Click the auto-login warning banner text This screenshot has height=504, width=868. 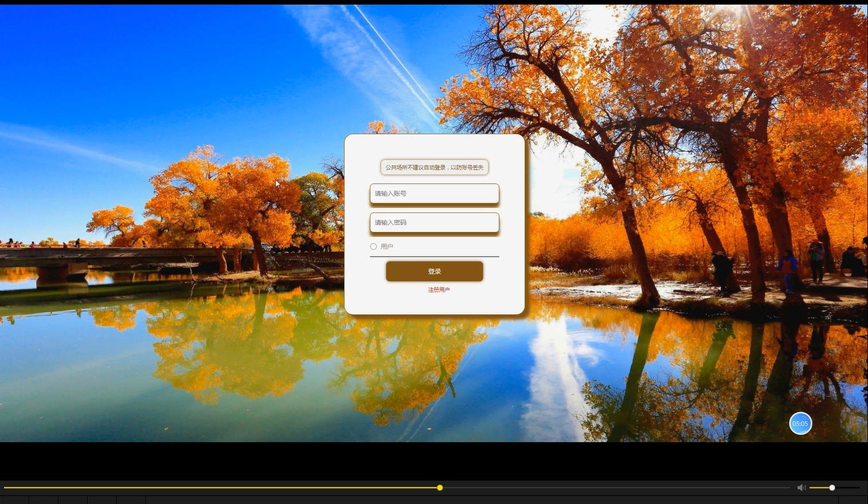[435, 167]
